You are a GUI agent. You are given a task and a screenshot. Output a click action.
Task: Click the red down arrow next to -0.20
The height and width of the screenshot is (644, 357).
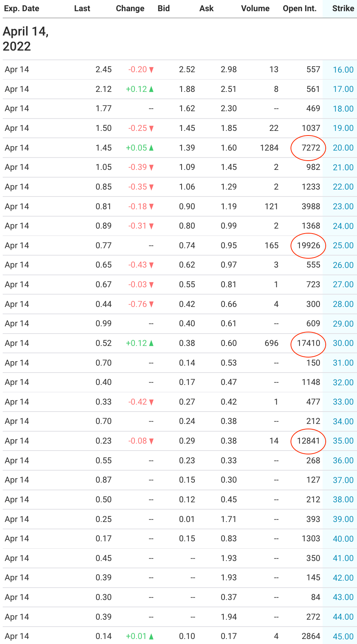(x=151, y=70)
